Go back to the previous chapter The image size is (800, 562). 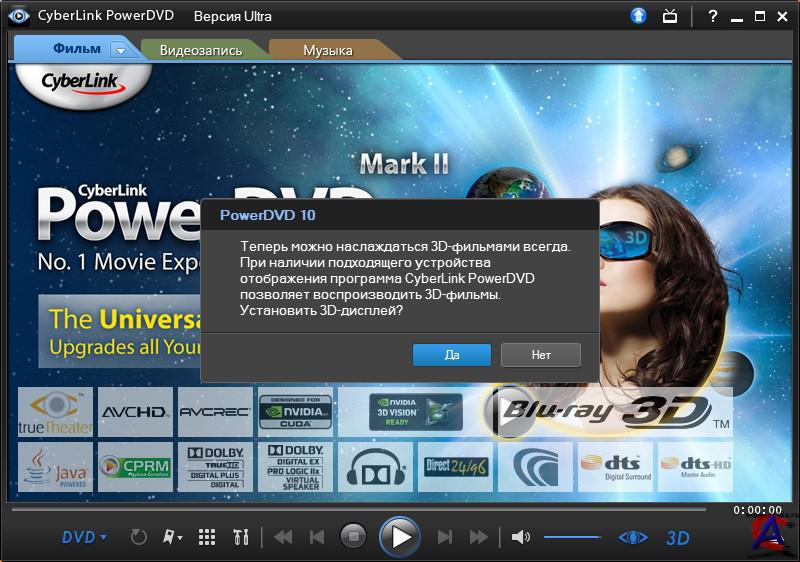point(317,537)
